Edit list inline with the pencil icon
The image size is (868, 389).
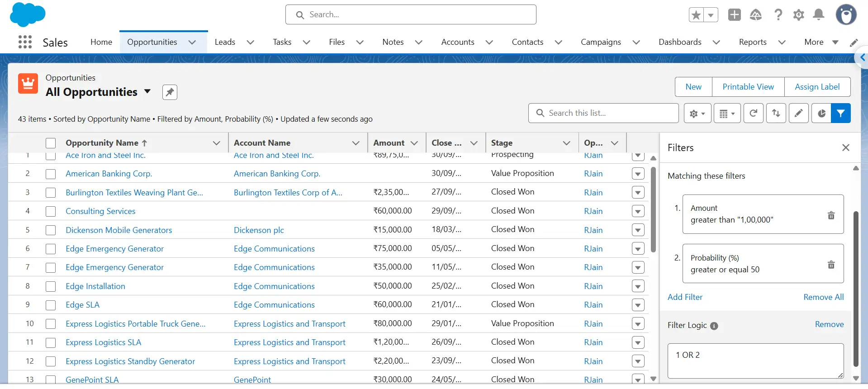pos(799,113)
